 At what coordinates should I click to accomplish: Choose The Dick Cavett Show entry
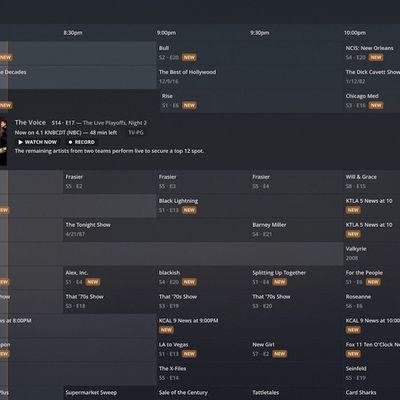[x=372, y=77]
